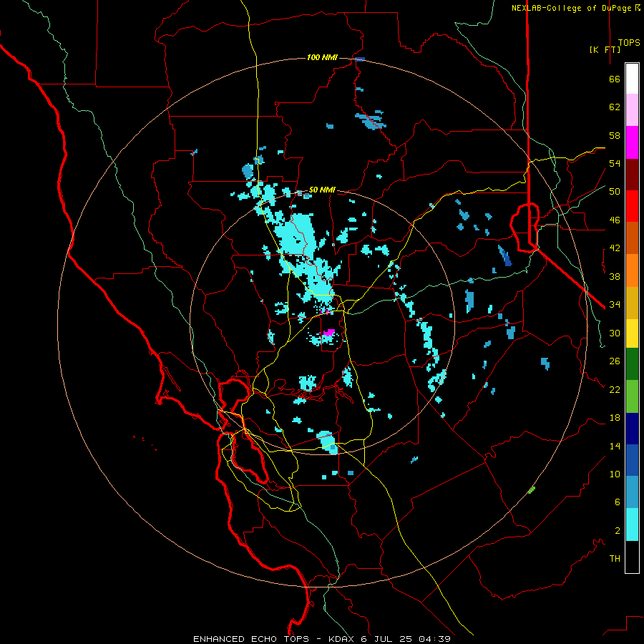Select the dark red 54 kft swatch
644x644 pixels.
[x=632, y=175]
